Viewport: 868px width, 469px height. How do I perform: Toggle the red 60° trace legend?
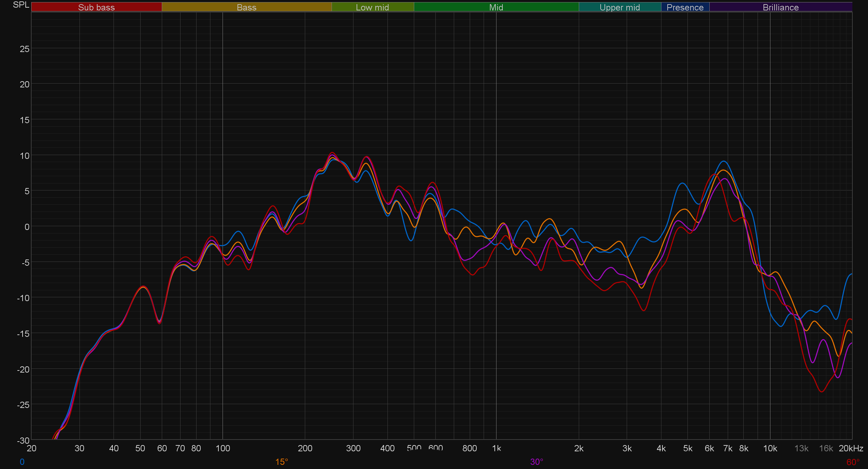point(853,462)
